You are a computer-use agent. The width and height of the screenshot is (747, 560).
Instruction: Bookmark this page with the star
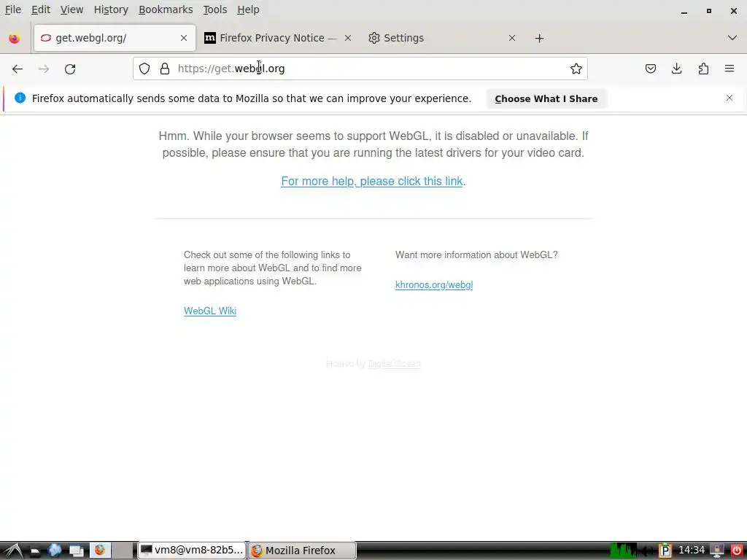pos(576,69)
